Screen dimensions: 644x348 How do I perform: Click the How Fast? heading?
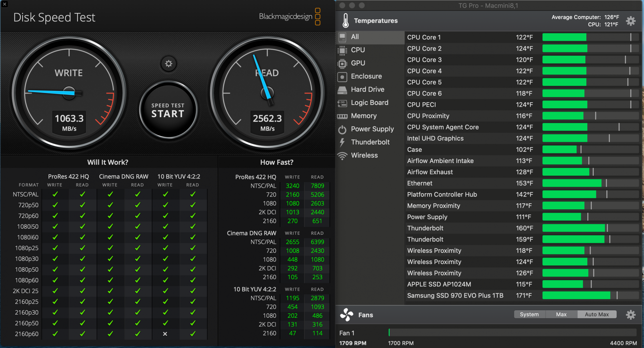tap(277, 162)
